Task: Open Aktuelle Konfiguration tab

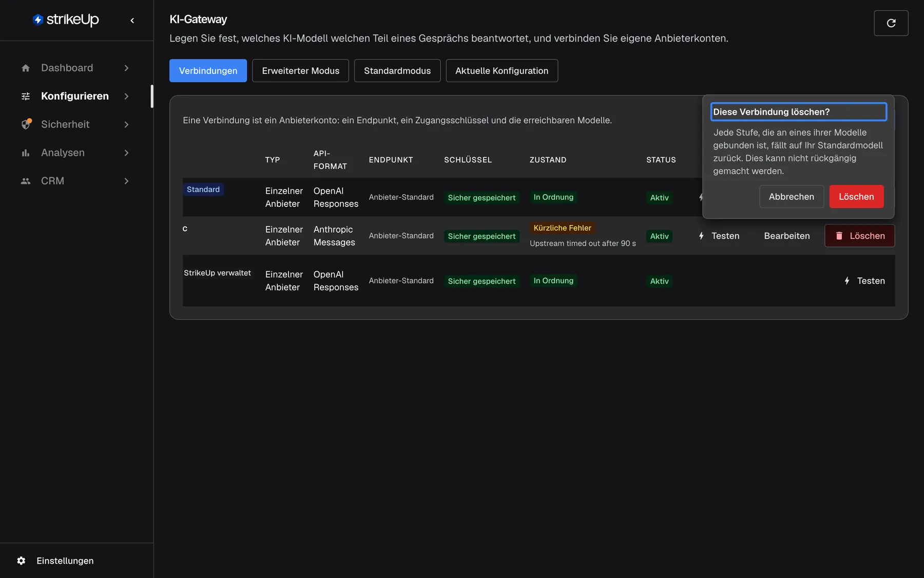Action: coord(502,70)
